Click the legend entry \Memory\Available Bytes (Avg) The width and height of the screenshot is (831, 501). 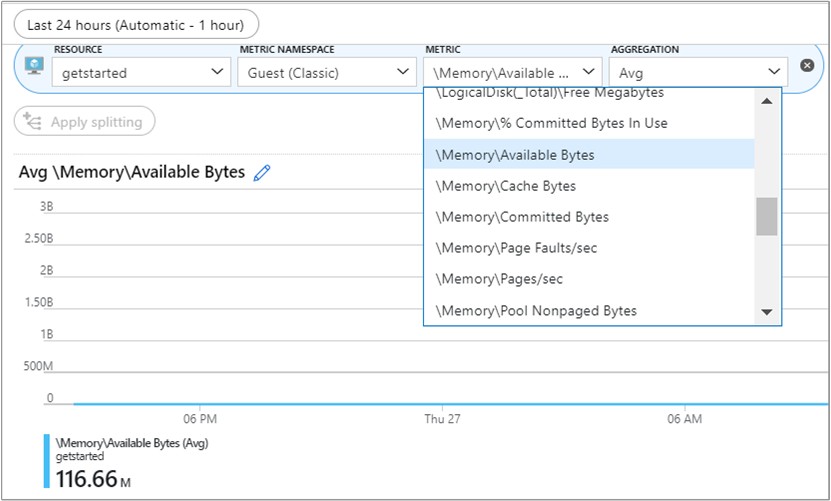click(132, 443)
